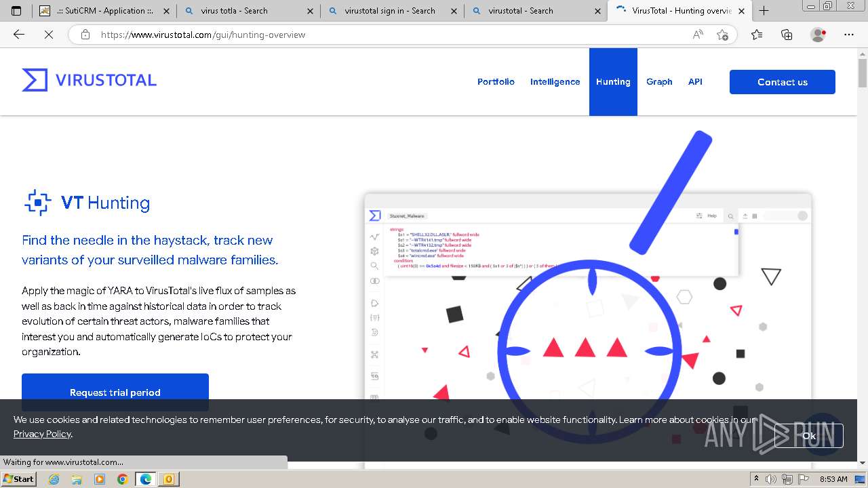Open the Favorites list icon

[x=757, y=35]
